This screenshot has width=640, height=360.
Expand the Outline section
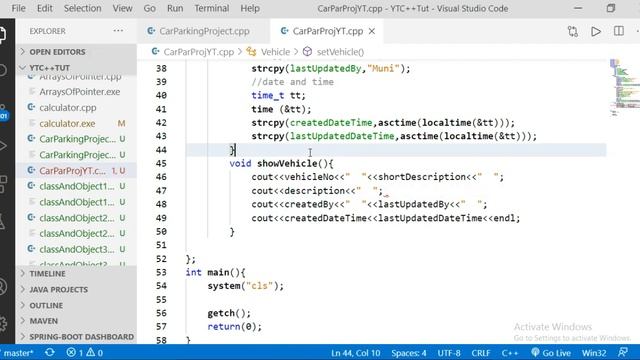76,305
